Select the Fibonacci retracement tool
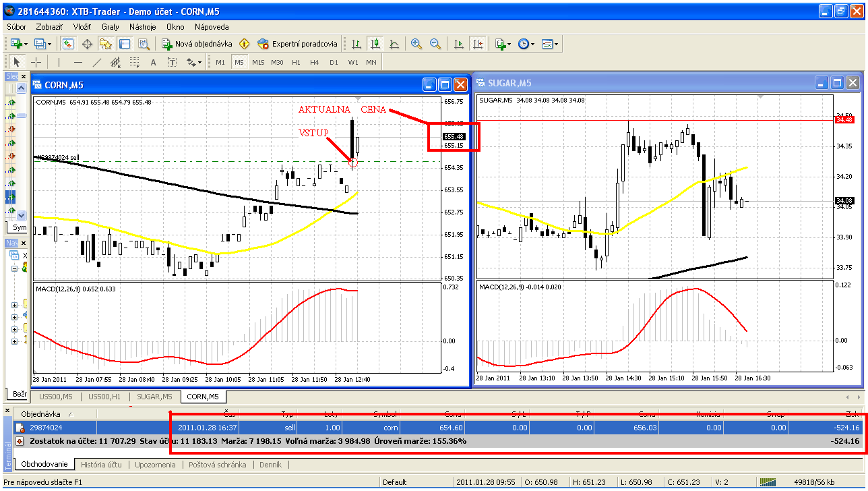 click(135, 62)
